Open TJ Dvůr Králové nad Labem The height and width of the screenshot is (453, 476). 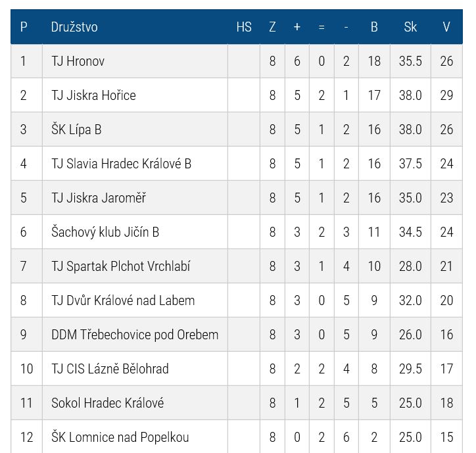[x=123, y=300]
